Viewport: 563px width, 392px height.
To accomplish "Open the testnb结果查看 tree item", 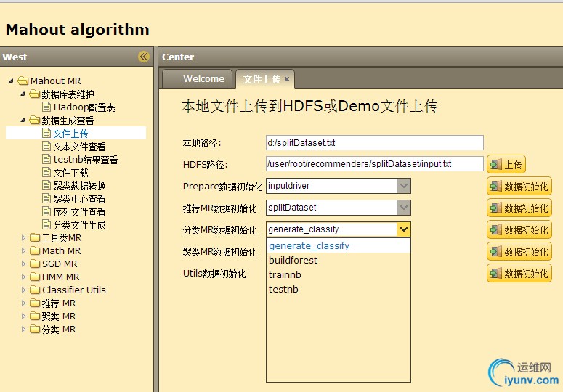I will [x=86, y=159].
